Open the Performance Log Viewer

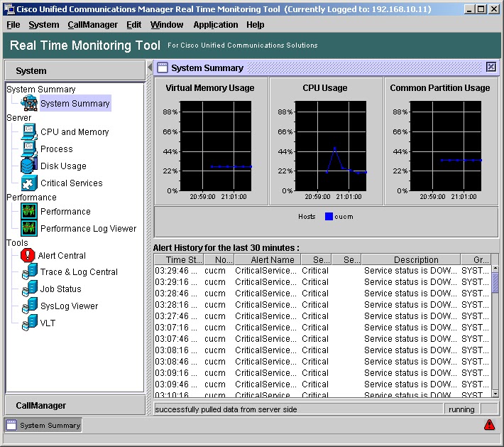[x=89, y=229]
